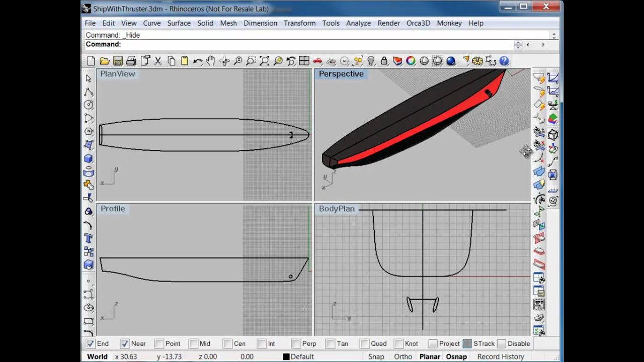Click Record History in the status bar
This screenshot has height=362, width=644.
501,356
